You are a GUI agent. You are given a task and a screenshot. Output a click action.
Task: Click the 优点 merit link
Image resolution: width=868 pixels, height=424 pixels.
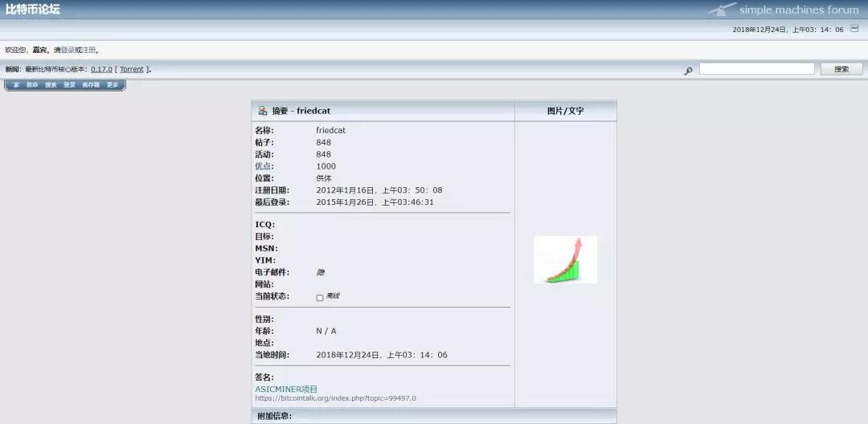click(264, 166)
